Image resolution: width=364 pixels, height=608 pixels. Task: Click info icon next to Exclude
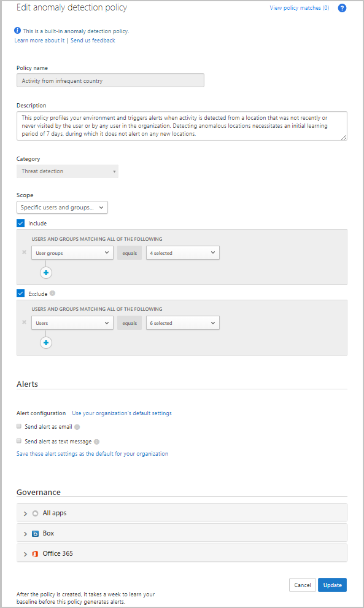[x=53, y=294]
